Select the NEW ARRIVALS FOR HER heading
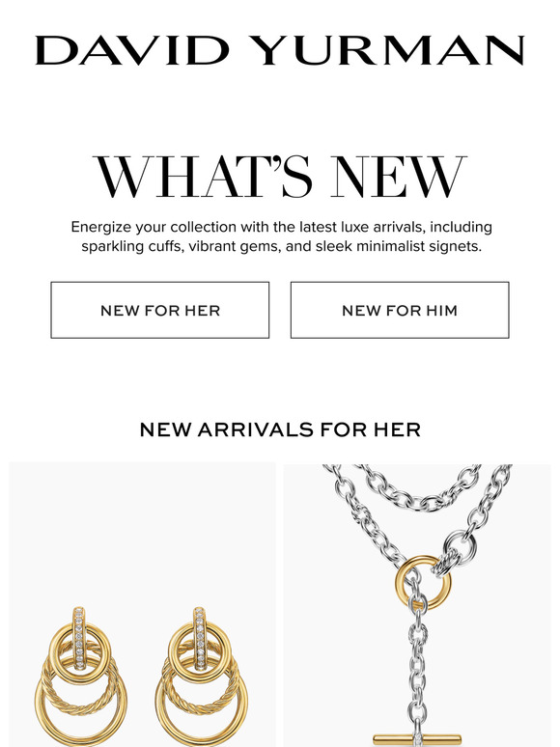This screenshot has width=560, height=747. pyautogui.click(x=280, y=429)
